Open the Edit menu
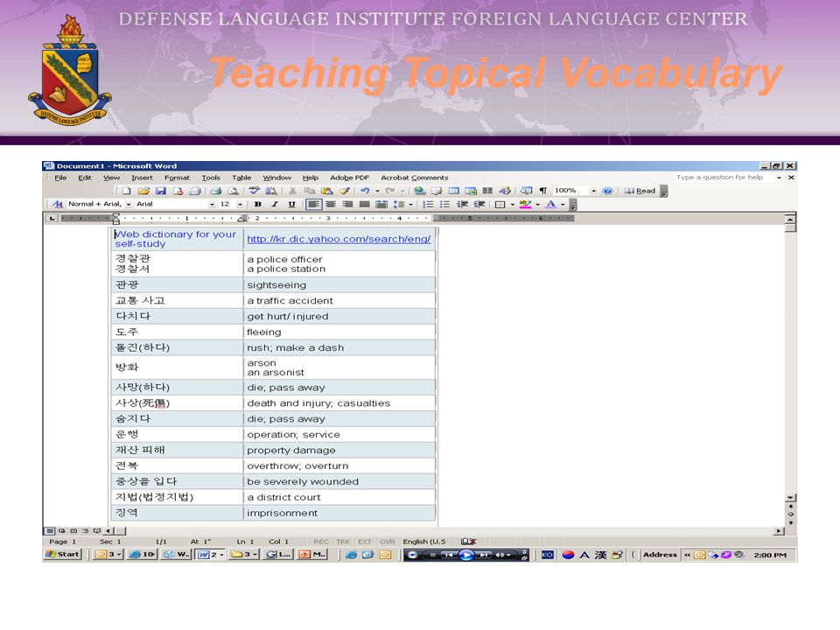 pos(85,178)
